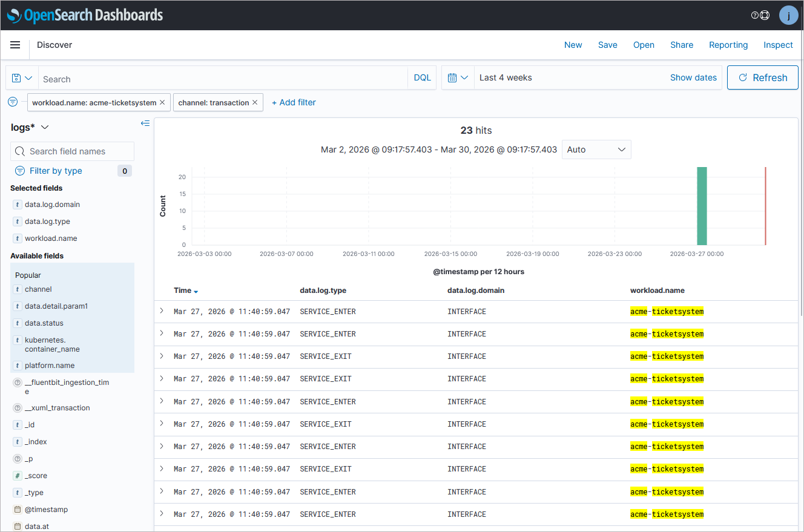Viewport: 804px width, 532px height.
Task: Open the Share menu
Action: click(682, 45)
